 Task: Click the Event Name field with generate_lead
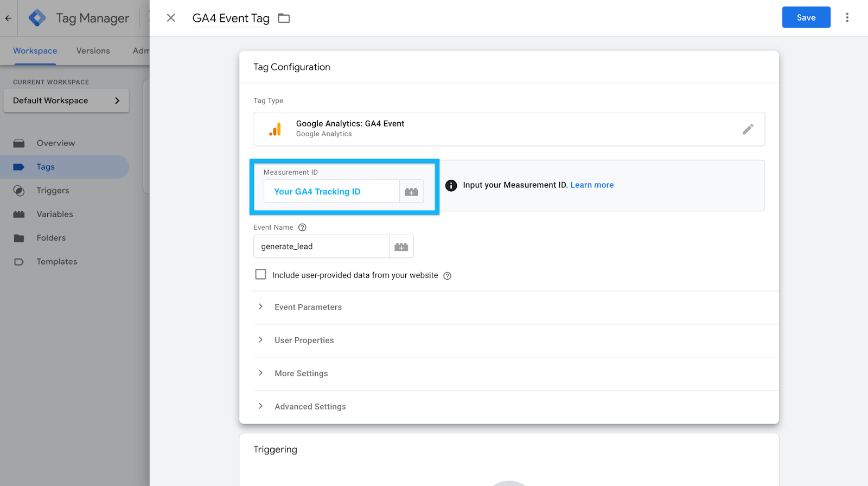pos(321,247)
